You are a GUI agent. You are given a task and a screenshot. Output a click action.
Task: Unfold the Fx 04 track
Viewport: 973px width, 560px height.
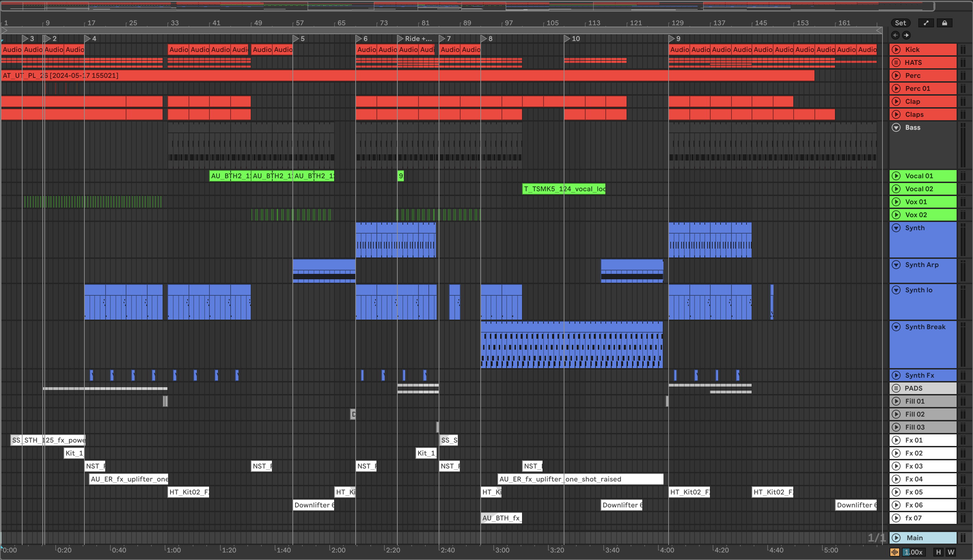point(896,479)
